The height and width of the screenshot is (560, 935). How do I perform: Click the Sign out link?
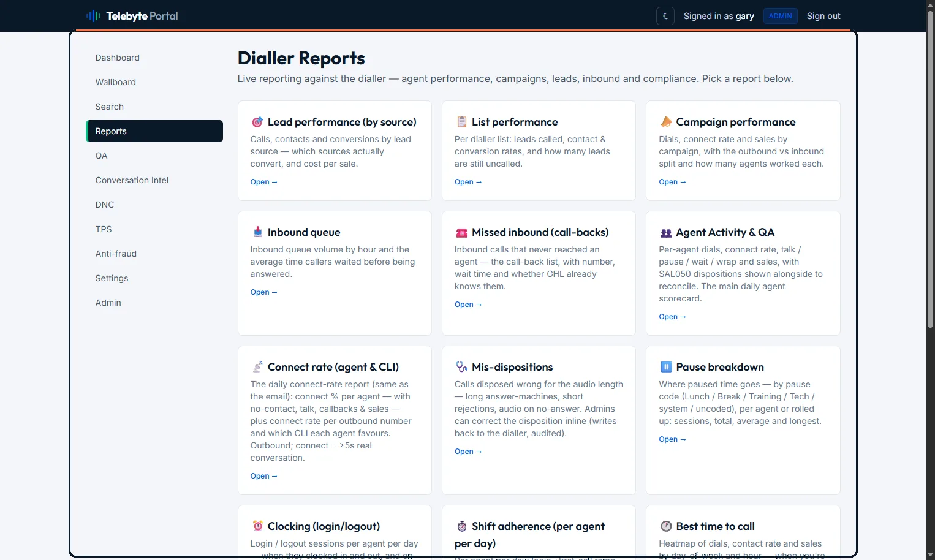pyautogui.click(x=823, y=16)
